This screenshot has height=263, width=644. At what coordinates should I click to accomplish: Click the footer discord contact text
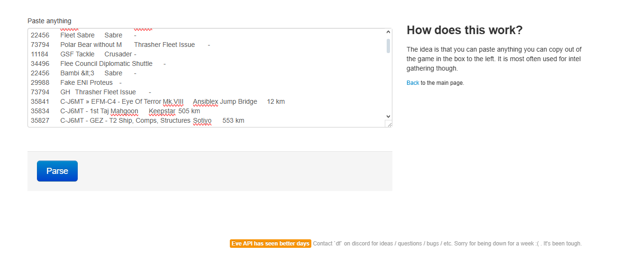click(x=447, y=244)
